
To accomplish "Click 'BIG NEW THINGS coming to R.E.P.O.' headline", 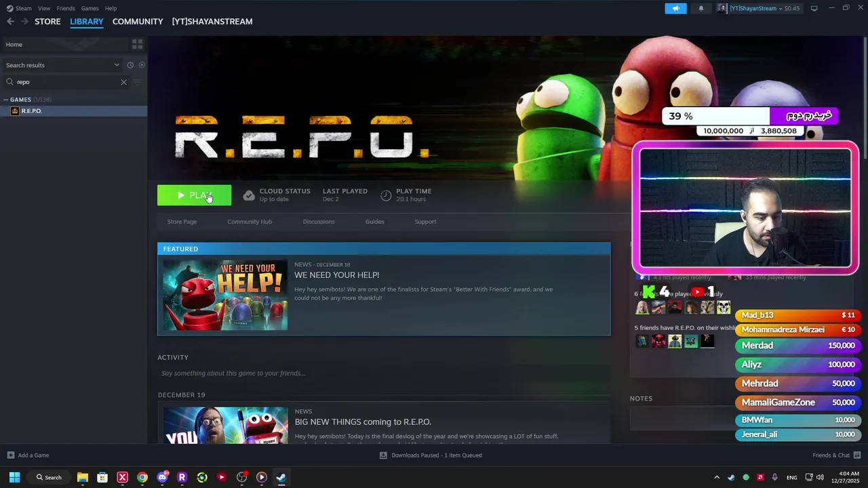I will point(363,422).
